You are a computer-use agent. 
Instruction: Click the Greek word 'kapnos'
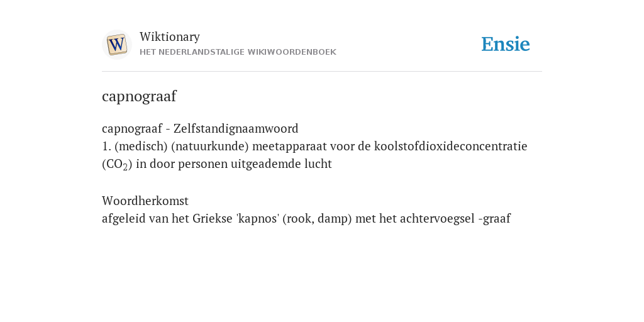257,218
